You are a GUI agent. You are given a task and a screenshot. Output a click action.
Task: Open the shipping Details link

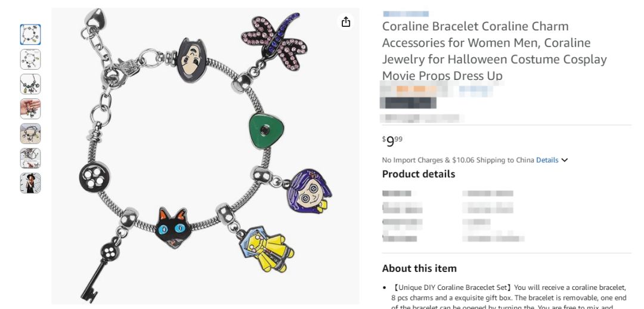tap(547, 160)
